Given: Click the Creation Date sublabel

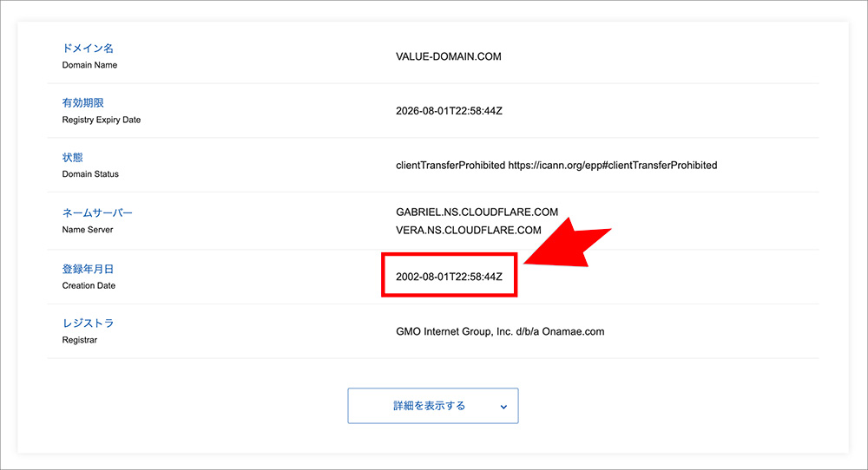Looking at the screenshot, I should [x=89, y=285].
